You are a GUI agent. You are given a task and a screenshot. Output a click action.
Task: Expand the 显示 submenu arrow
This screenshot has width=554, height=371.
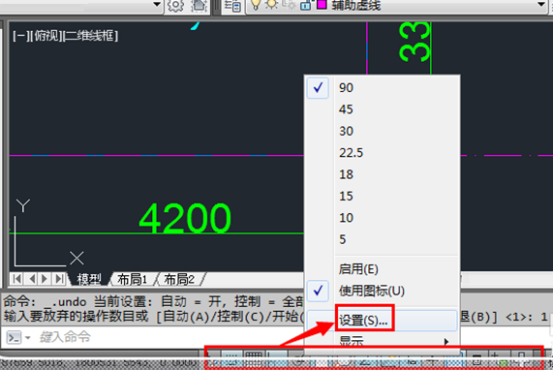[x=446, y=341]
